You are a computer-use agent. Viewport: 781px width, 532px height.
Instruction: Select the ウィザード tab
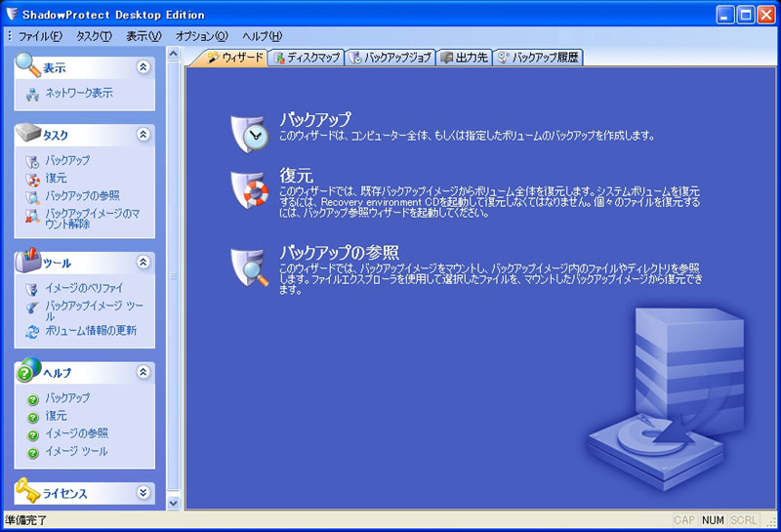[235, 58]
